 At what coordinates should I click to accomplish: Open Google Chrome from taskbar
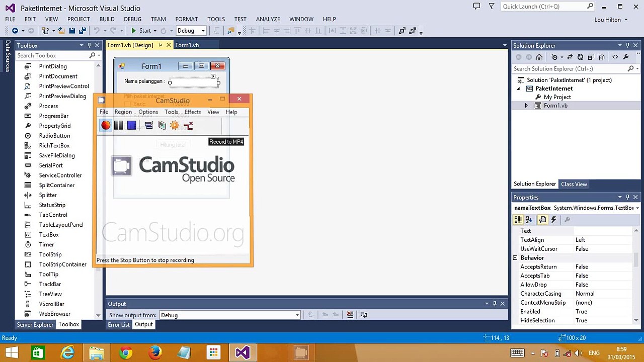pyautogui.click(x=126, y=352)
